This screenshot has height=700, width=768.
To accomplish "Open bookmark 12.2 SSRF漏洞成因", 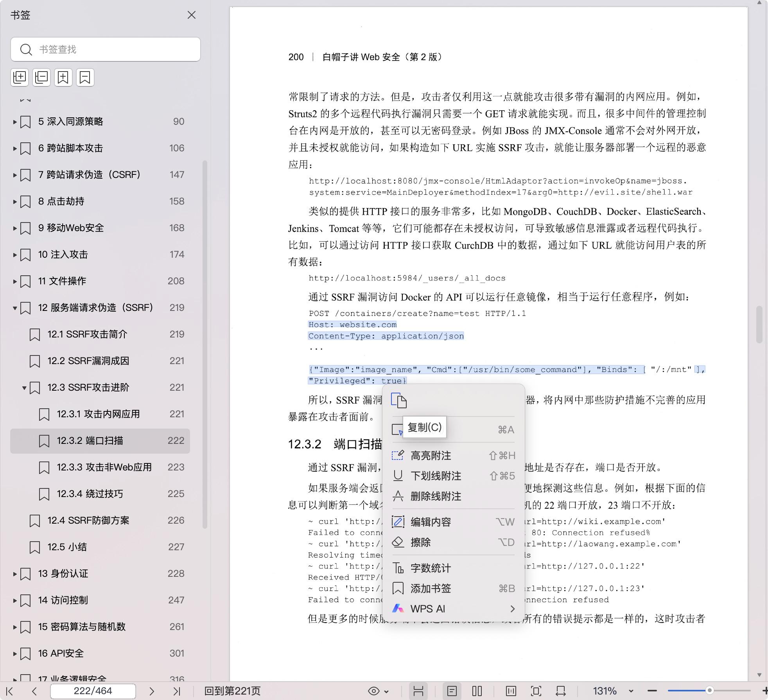I will coord(100,361).
